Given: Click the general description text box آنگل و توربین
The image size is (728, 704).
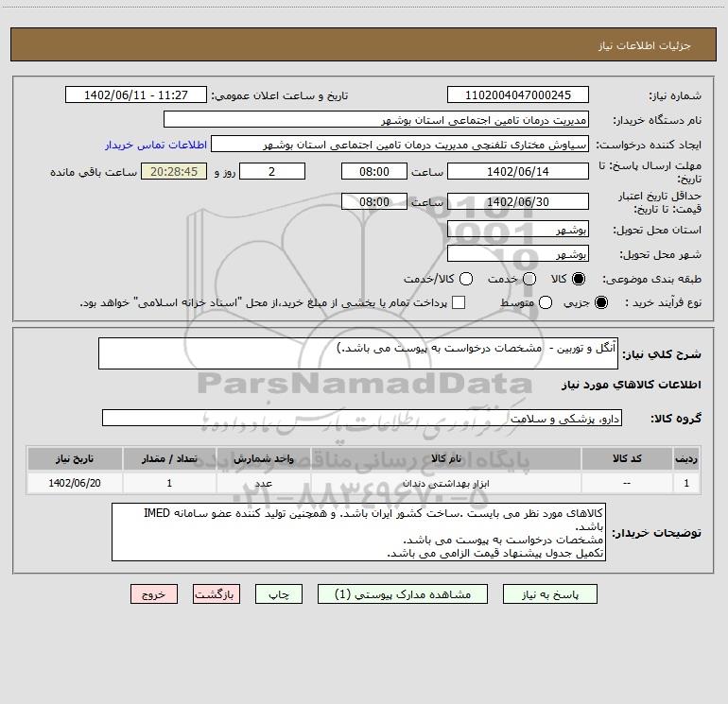Looking at the screenshot, I should click(358, 353).
